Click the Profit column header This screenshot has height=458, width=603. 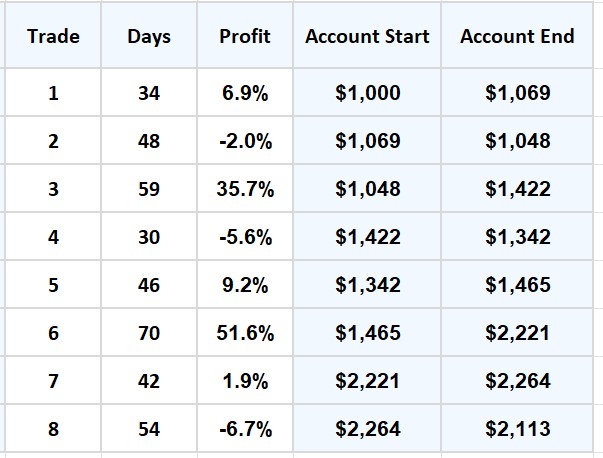[245, 37]
